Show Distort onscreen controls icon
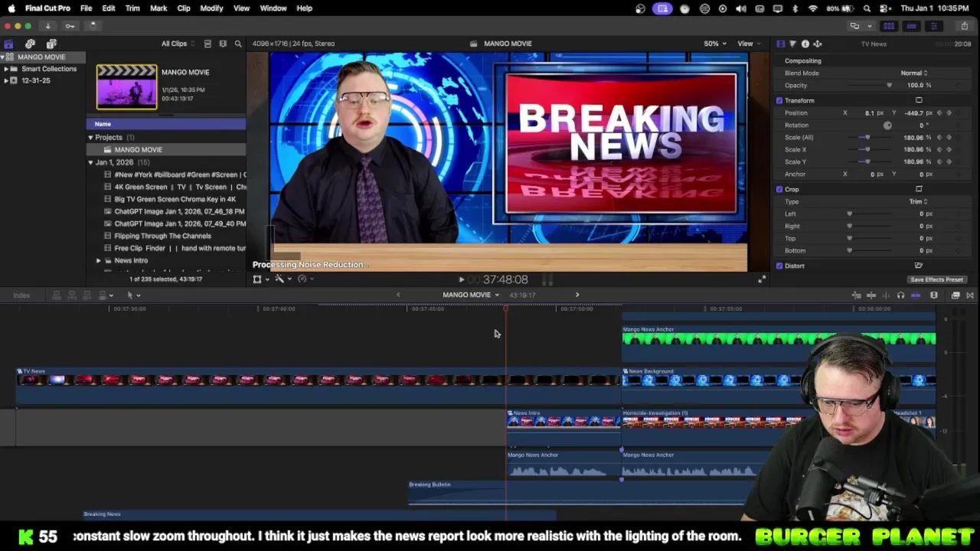This screenshot has width=980, height=551. [919, 266]
